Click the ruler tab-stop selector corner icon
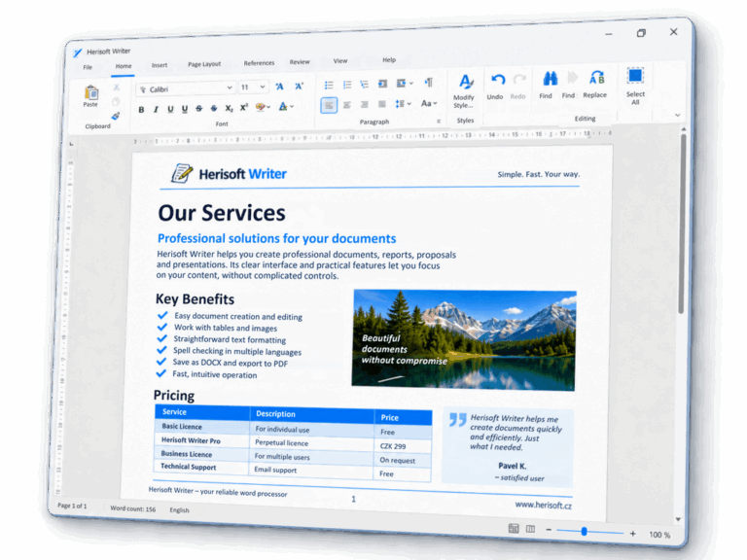The width and height of the screenshot is (747, 560). pyautogui.click(x=71, y=144)
